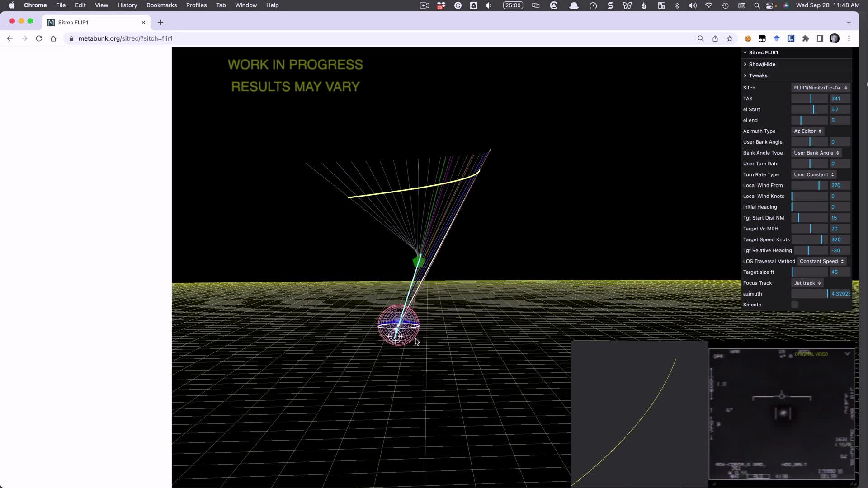This screenshot has width=868, height=488.
Task: Open macOS Spotlight search icon
Action: [x=757, y=5]
